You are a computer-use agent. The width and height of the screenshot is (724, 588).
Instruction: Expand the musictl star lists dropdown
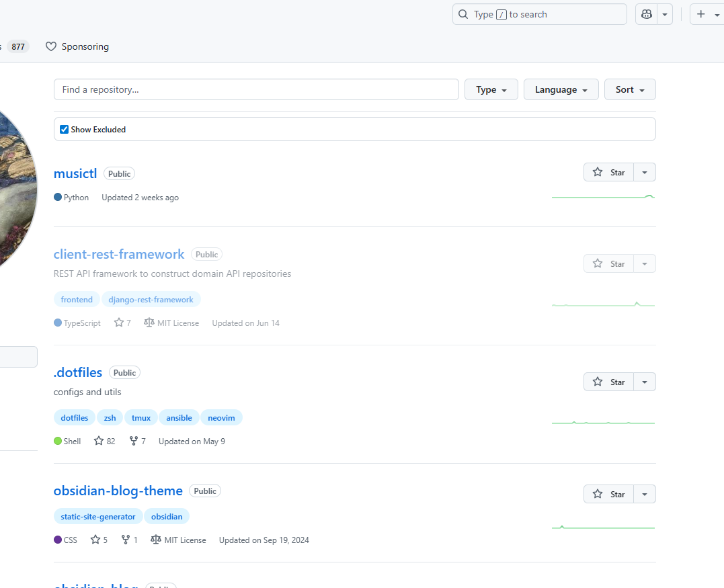pos(645,172)
